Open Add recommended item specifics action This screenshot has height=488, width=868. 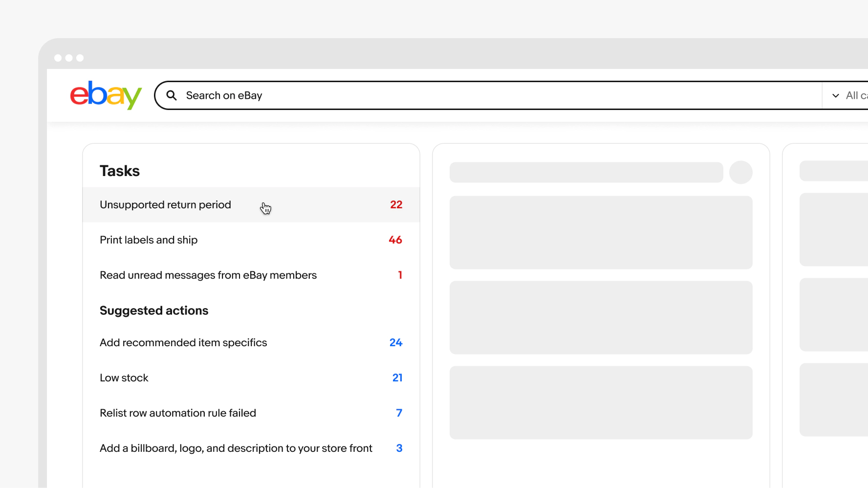coord(251,342)
